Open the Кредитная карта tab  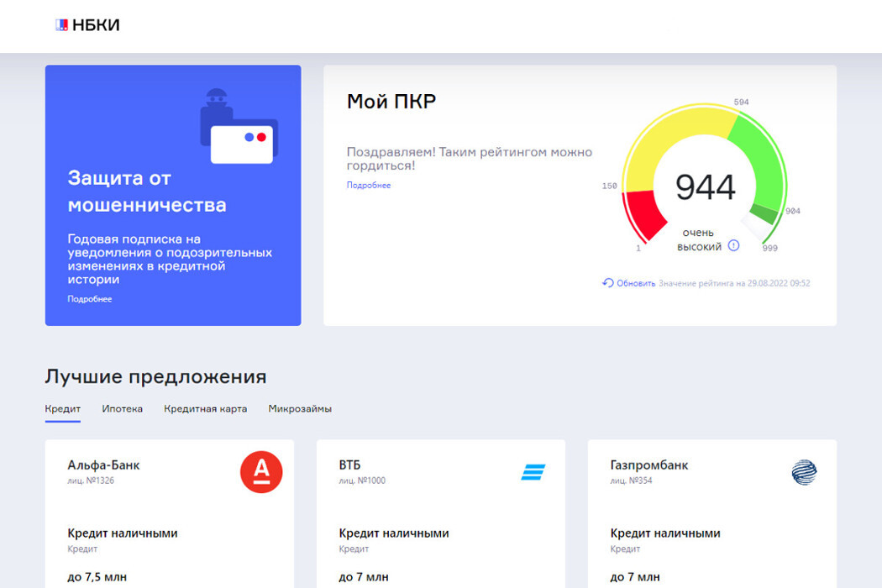click(205, 408)
